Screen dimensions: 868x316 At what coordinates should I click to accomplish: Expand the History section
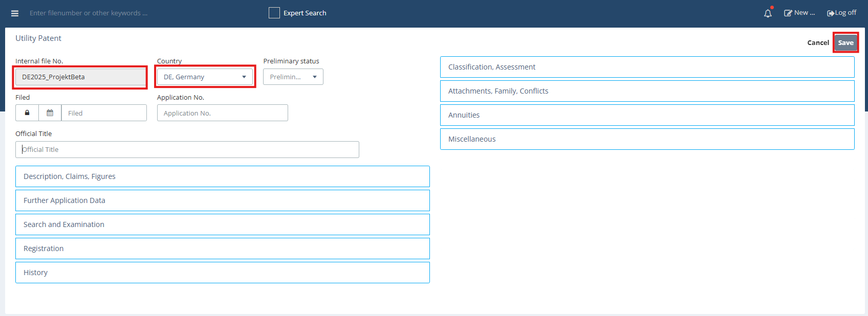click(x=222, y=273)
